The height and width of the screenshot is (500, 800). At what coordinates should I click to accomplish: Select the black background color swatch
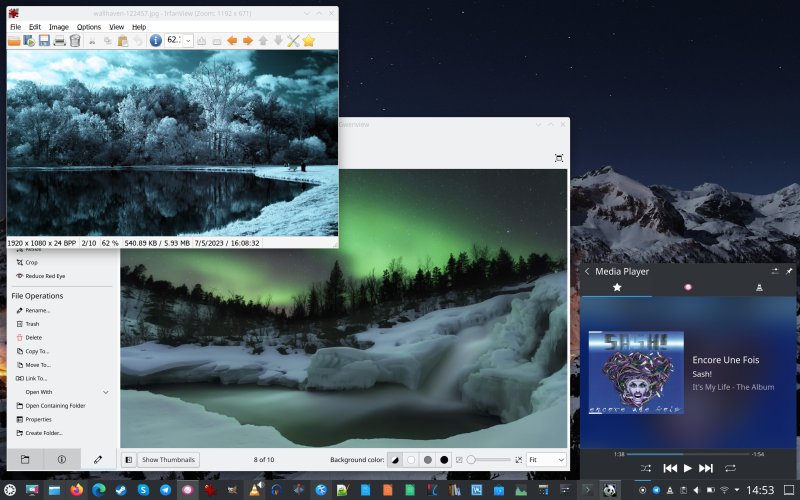click(x=444, y=459)
